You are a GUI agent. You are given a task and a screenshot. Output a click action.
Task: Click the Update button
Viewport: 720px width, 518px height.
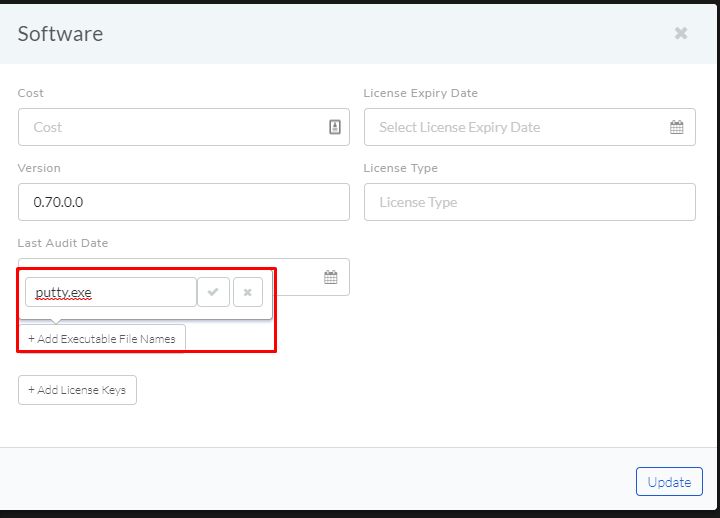click(669, 482)
